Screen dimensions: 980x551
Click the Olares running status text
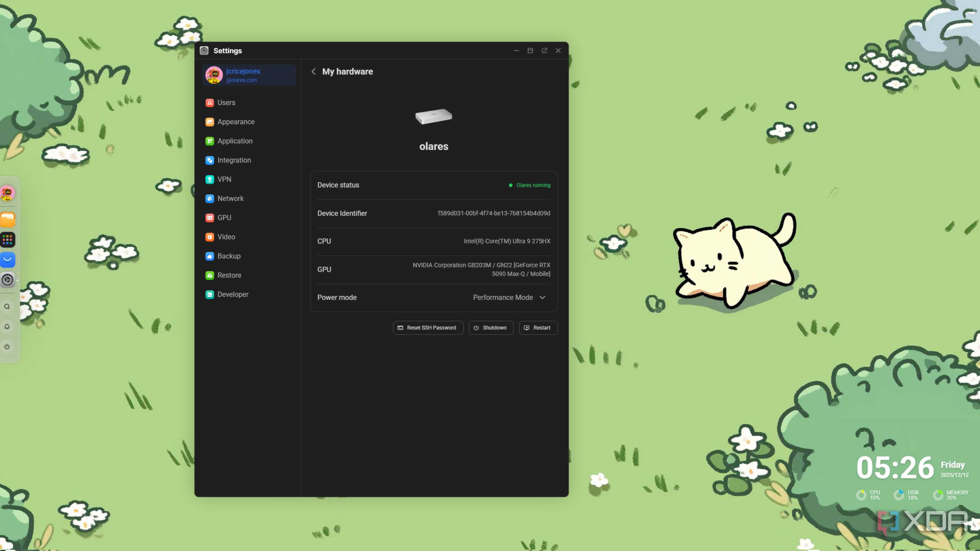tap(533, 185)
